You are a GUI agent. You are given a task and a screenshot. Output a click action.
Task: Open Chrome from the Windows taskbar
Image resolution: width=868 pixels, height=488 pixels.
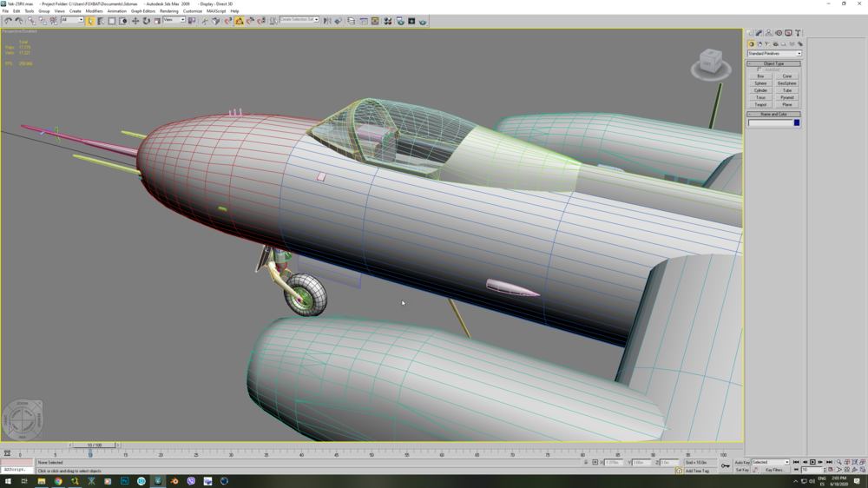58,481
